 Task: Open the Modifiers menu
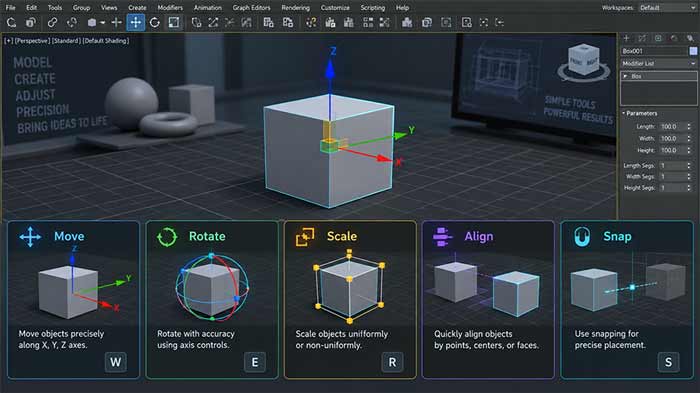(x=170, y=8)
